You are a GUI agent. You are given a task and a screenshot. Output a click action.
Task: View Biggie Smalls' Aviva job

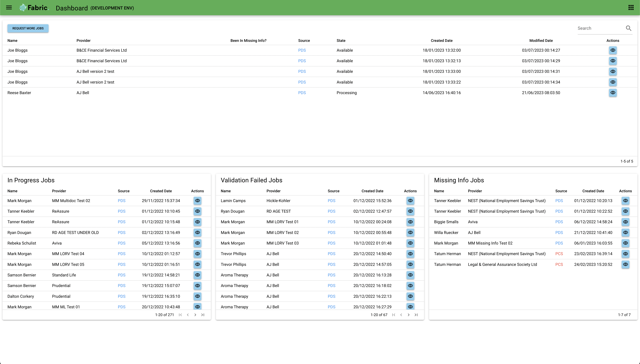(625, 222)
